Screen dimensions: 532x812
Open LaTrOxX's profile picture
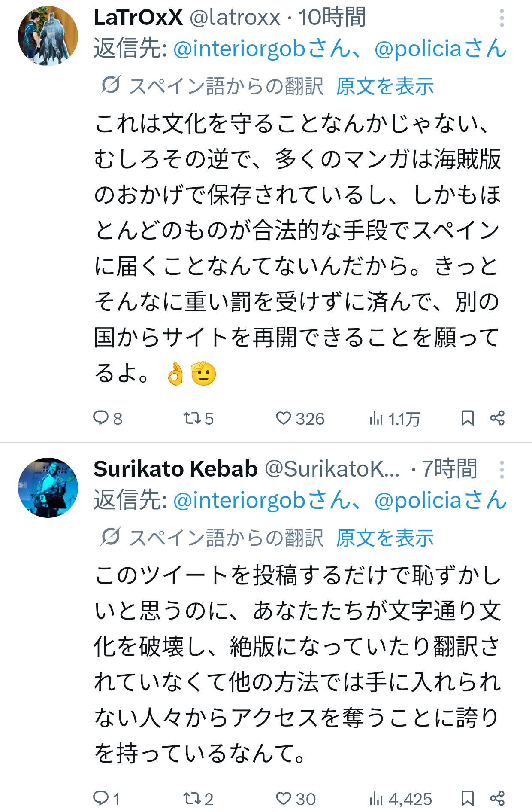[x=48, y=36]
